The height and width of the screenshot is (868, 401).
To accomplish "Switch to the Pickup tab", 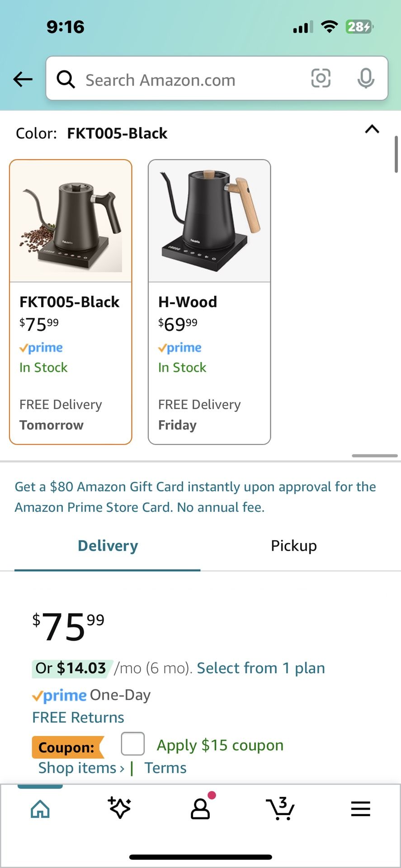I will (293, 546).
